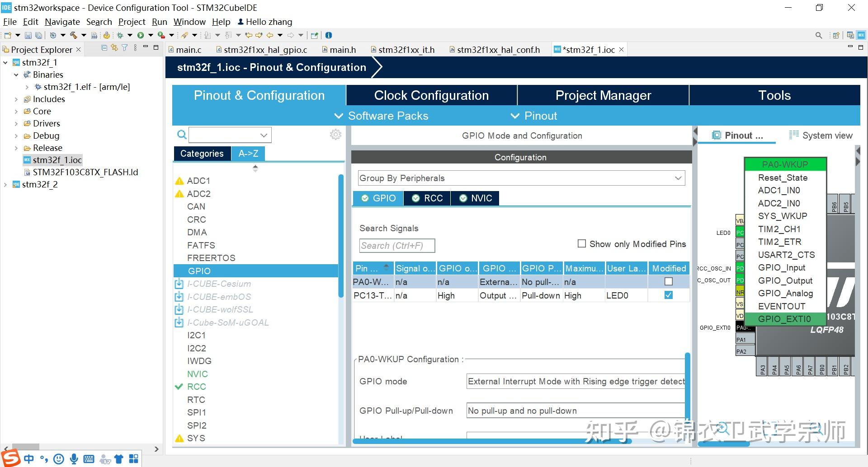Click the emoji smiley icon in IME bar
Screen dimensions: 868x467
[59, 459]
